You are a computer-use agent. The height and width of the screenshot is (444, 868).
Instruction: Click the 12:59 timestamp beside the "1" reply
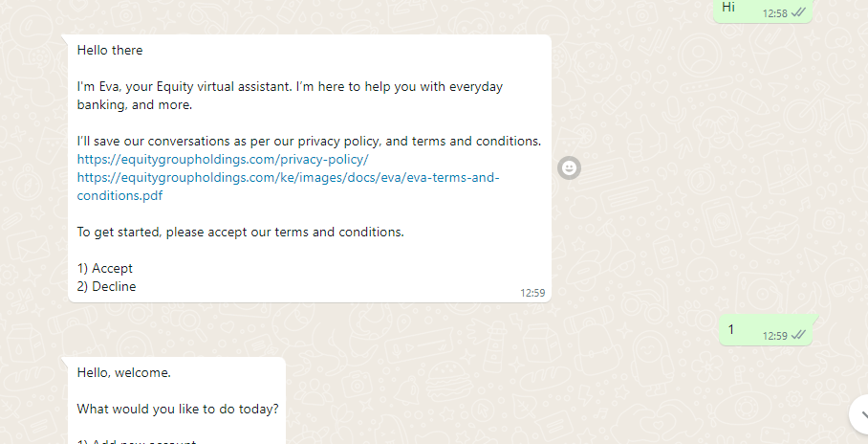(x=775, y=336)
